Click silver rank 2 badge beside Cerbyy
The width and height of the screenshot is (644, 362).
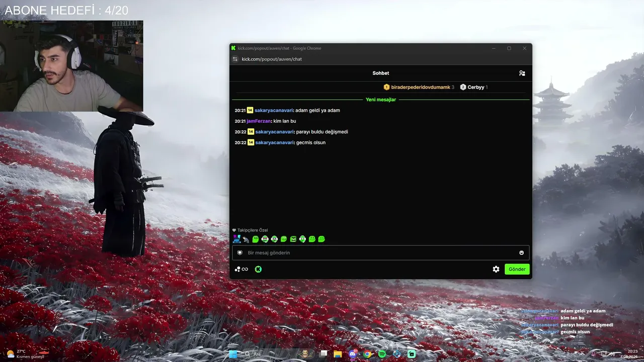(463, 87)
